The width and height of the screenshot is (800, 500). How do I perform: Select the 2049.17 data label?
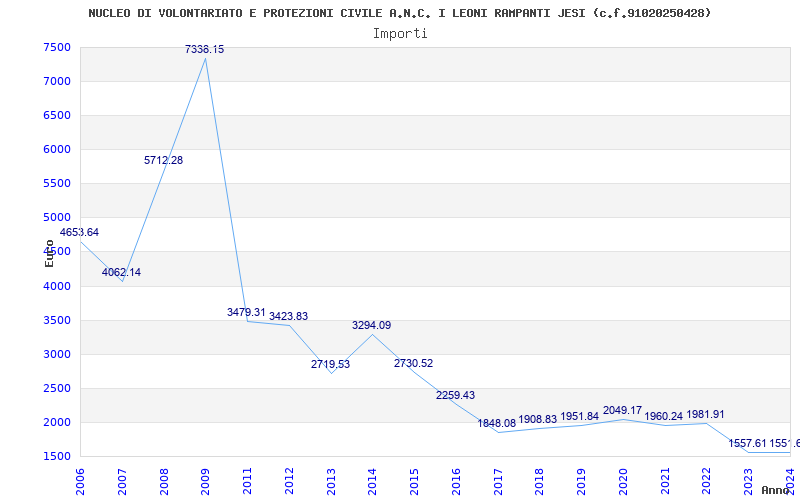[622, 410]
